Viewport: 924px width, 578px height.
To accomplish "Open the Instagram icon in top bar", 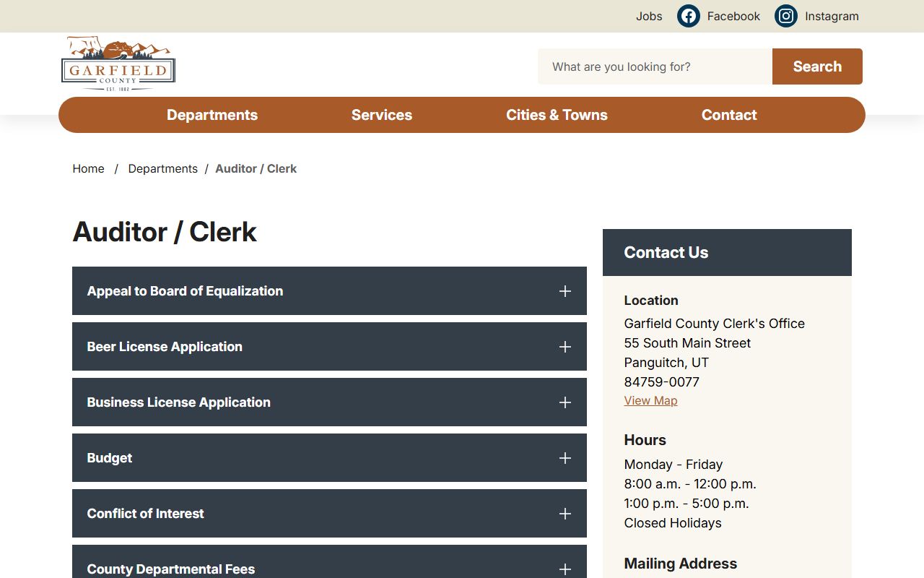I will (x=786, y=16).
